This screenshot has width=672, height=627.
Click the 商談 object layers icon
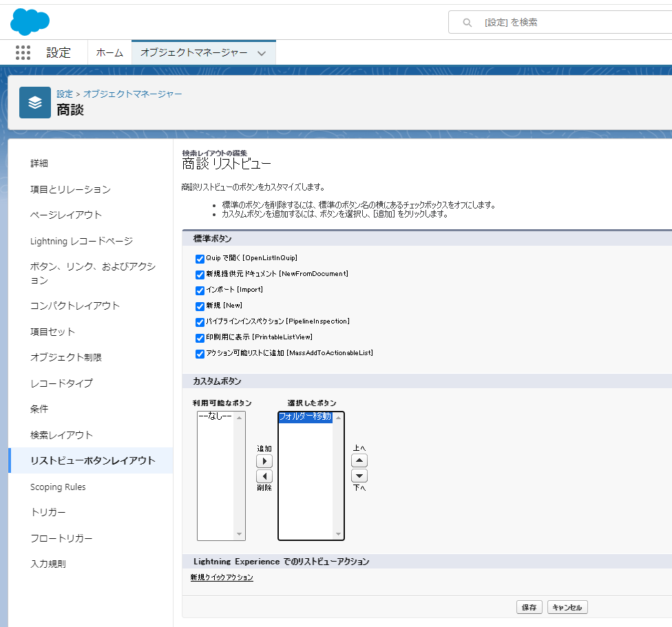tap(35, 103)
